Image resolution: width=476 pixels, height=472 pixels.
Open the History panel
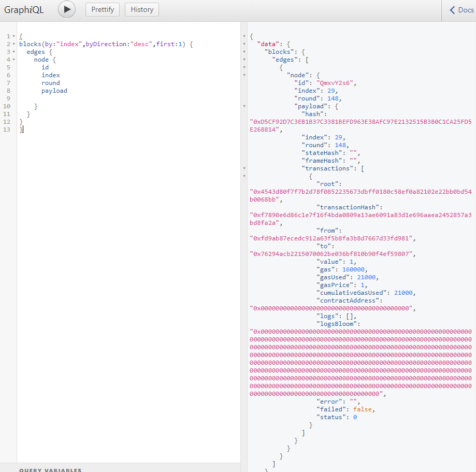tap(142, 10)
